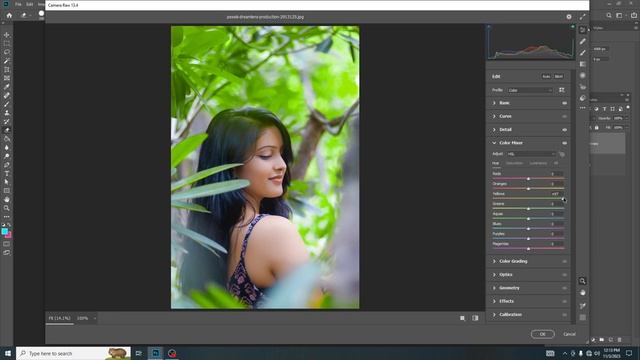640x360 pixels.
Task: Select Camera Raw Graduated Filter tool
Action: pos(582,64)
